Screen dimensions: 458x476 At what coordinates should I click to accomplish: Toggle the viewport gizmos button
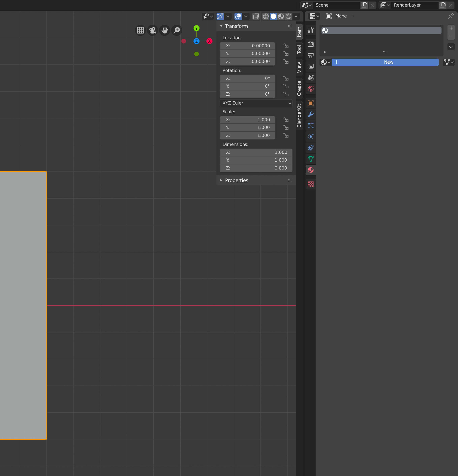[x=220, y=16]
